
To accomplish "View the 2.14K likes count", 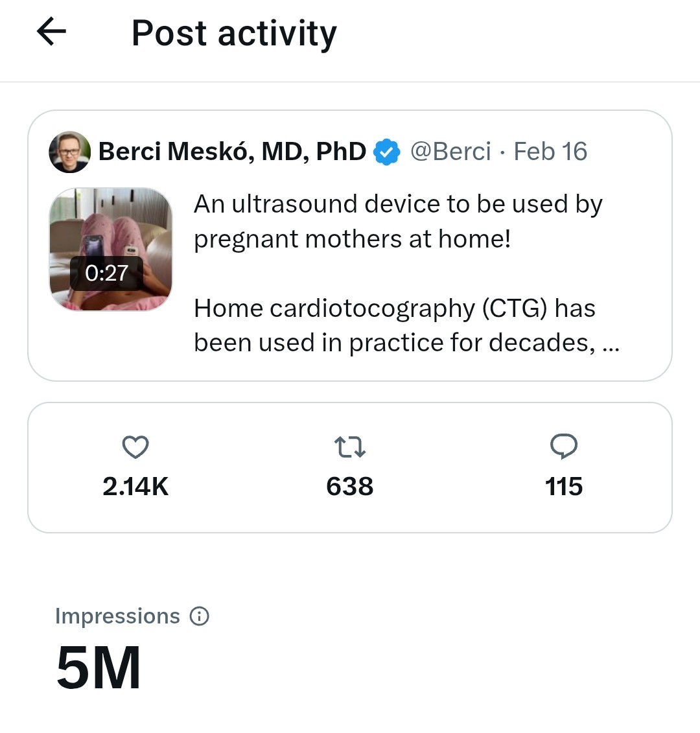I will [135, 487].
